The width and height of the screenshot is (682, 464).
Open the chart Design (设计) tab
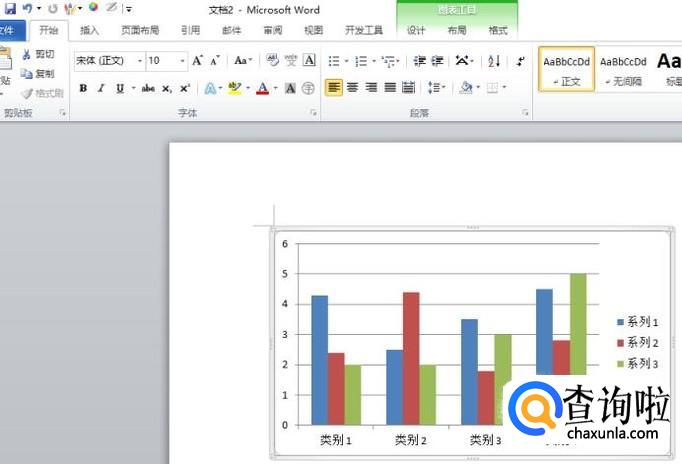[x=416, y=30]
